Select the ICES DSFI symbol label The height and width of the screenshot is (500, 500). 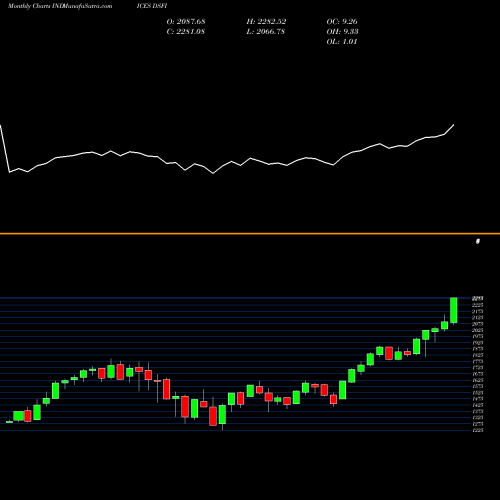click(x=152, y=6)
